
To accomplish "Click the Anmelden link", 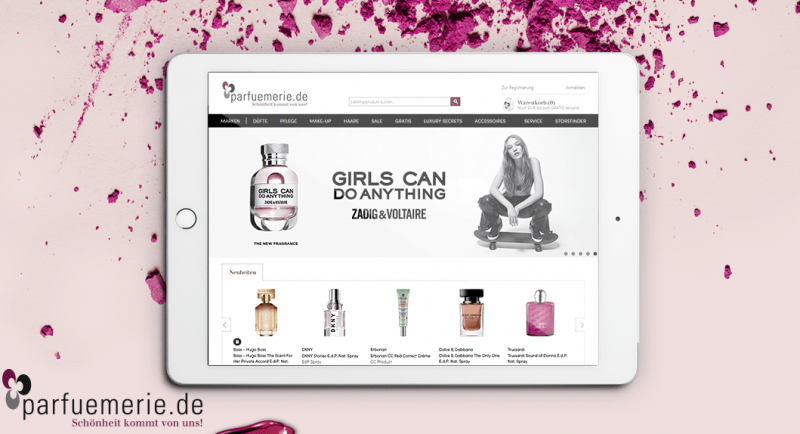I will 575,88.
